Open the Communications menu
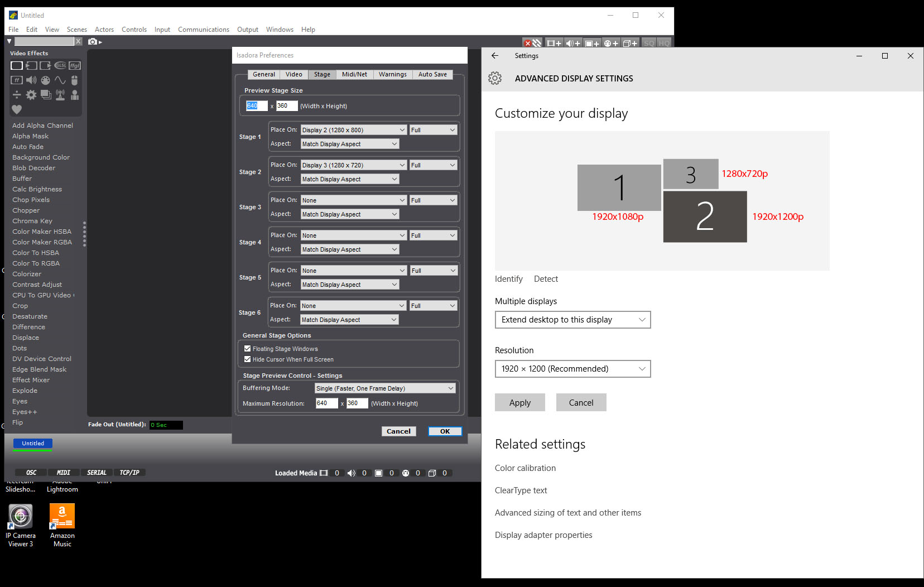This screenshot has height=587, width=924. 204,30
